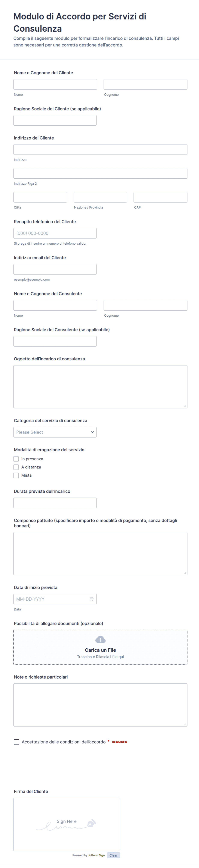
Task: Check the A distanza option
Action: (x=16, y=467)
